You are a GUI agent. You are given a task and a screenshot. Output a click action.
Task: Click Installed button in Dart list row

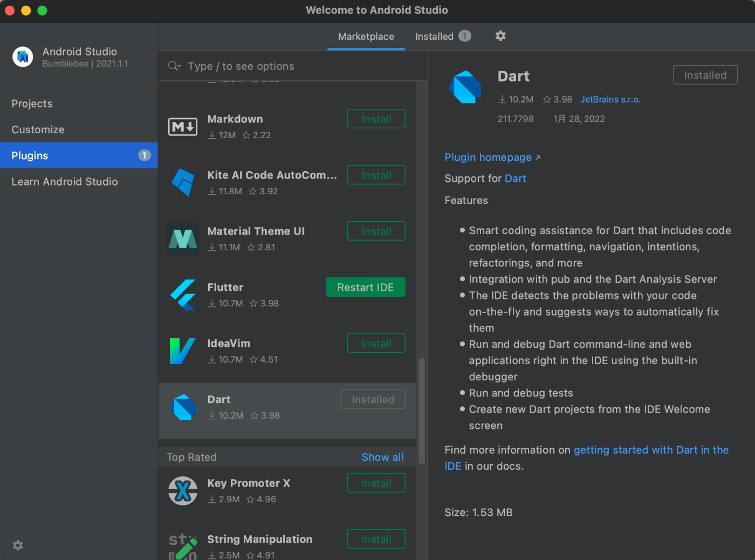(373, 399)
